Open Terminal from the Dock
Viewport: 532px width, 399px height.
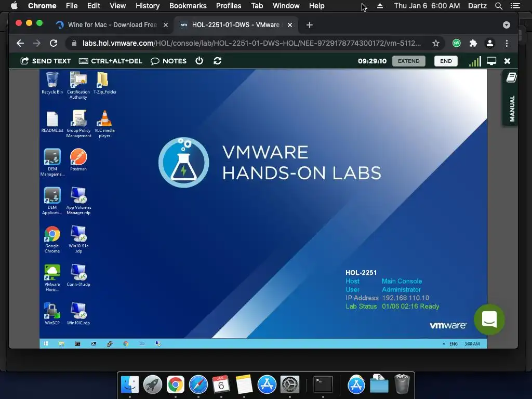tap(323, 384)
